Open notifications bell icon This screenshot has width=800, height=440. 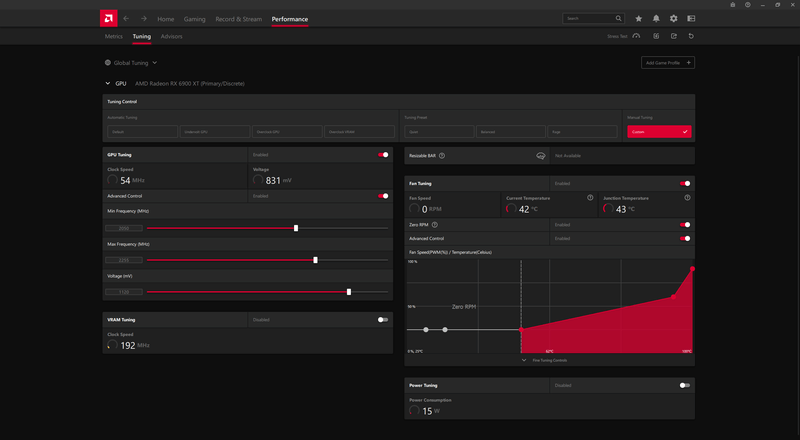point(656,18)
